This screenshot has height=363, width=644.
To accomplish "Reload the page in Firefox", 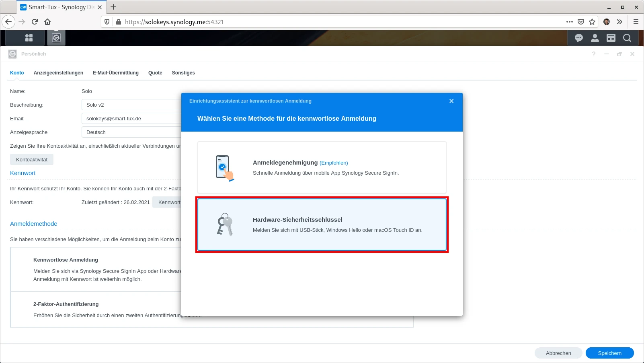I will click(35, 22).
